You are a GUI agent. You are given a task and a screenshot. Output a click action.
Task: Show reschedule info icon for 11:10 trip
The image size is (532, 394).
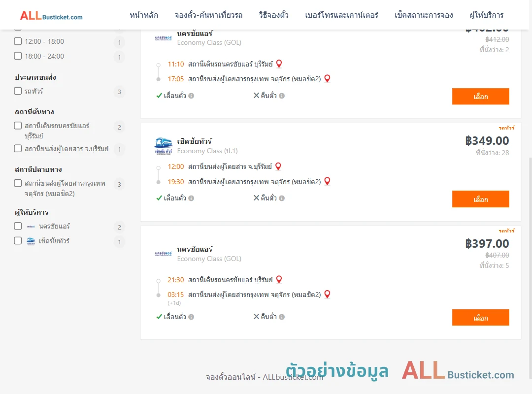click(191, 96)
